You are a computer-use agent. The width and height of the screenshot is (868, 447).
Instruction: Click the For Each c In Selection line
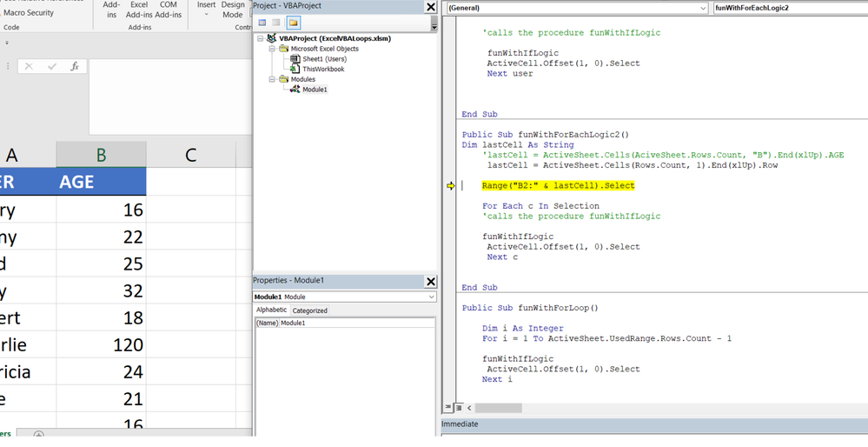click(x=540, y=206)
